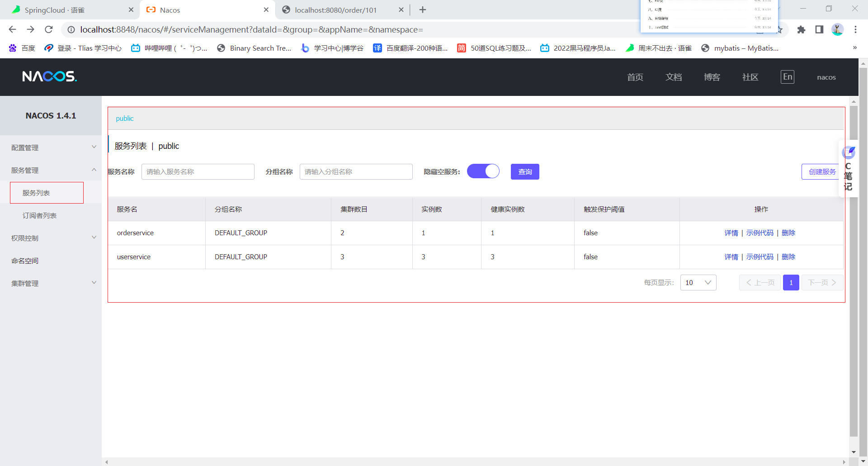Open the 2022黑马程序员Java bookmark

(x=578, y=48)
